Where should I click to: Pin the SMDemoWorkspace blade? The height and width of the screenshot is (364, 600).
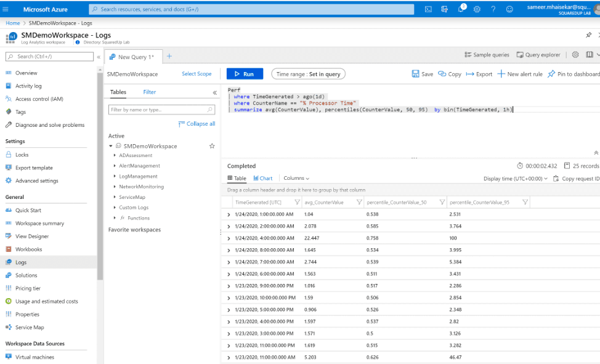[588, 35]
